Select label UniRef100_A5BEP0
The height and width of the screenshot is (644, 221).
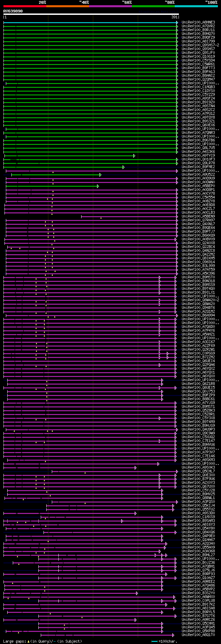click(x=198, y=186)
